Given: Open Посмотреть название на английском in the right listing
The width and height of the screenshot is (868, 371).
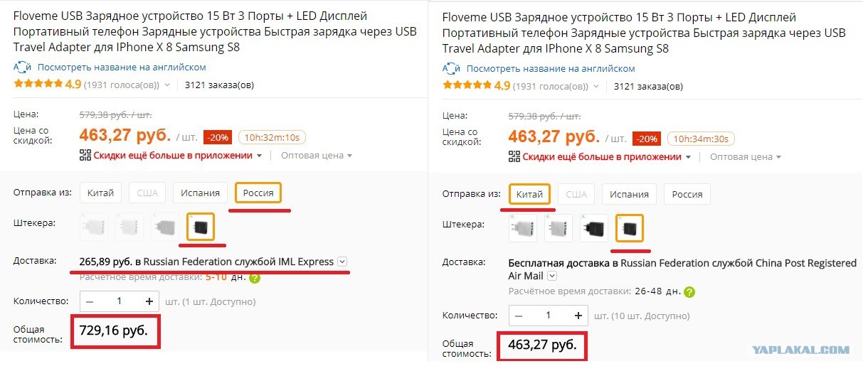Looking at the screenshot, I should (x=551, y=68).
